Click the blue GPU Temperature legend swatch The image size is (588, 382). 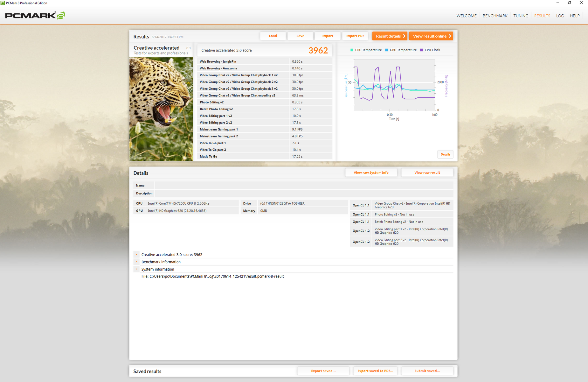tap(386, 50)
